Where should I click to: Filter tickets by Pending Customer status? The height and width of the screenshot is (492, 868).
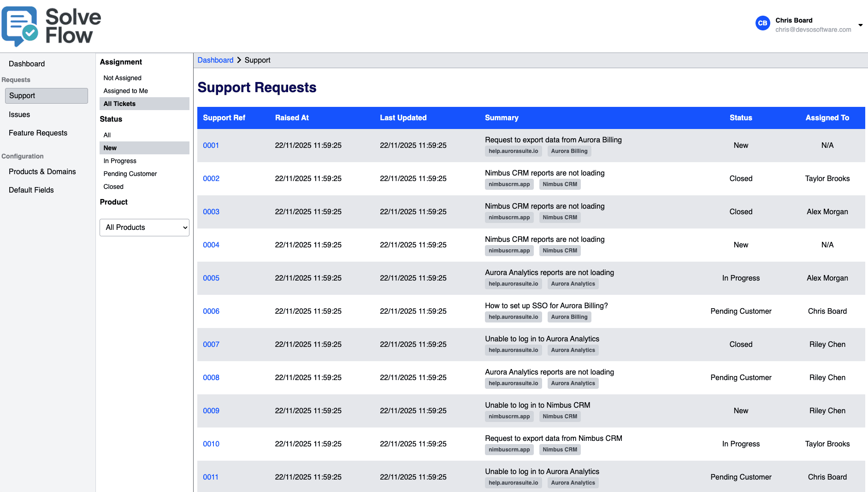pyautogui.click(x=130, y=174)
